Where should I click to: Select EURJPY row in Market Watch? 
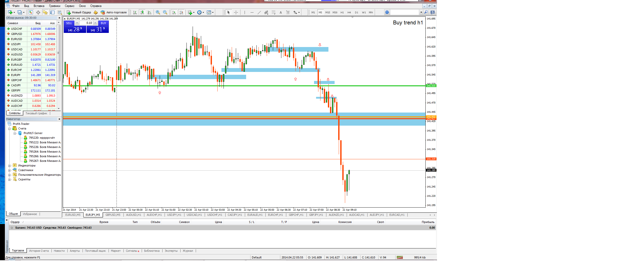point(31,75)
